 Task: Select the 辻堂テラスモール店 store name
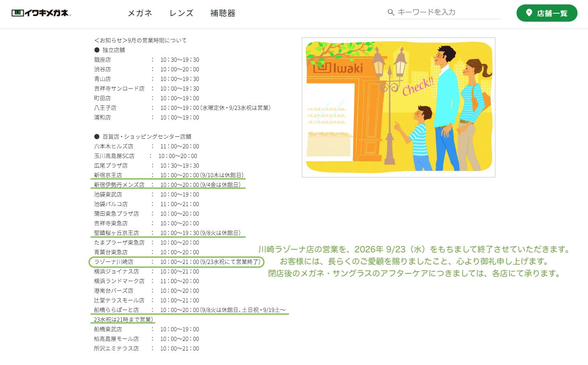pyautogui.click(x=119, y=300)
